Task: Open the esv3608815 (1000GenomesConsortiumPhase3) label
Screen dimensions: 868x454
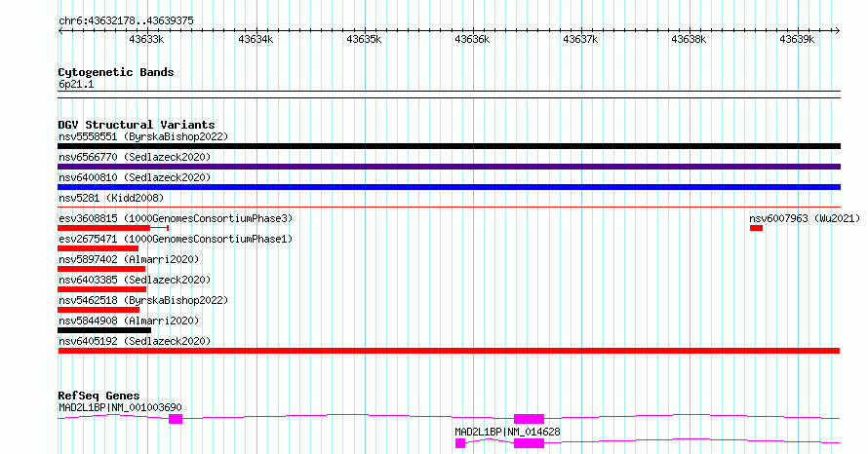Action: [x=176, y=218]
